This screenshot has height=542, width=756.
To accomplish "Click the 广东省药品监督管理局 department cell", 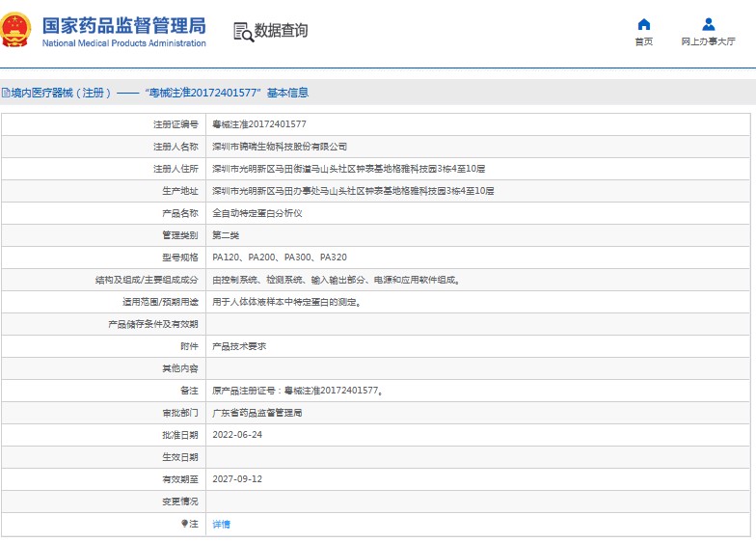I will click(478, 413).
